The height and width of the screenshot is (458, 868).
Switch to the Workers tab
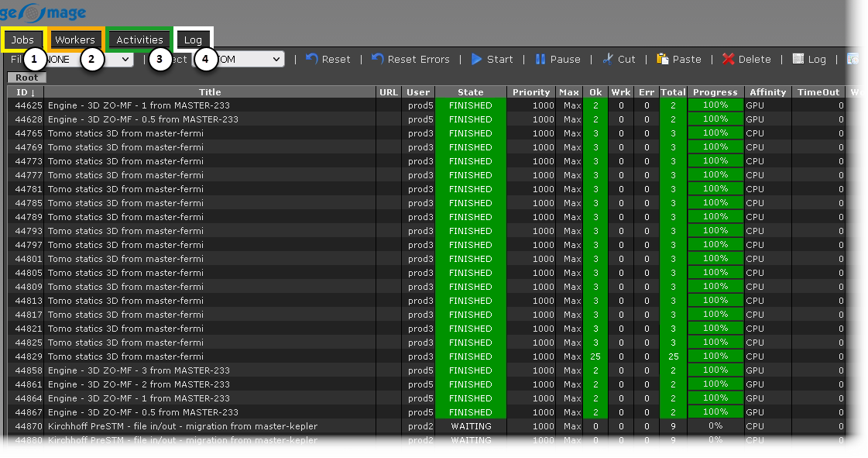coord(76,39)
